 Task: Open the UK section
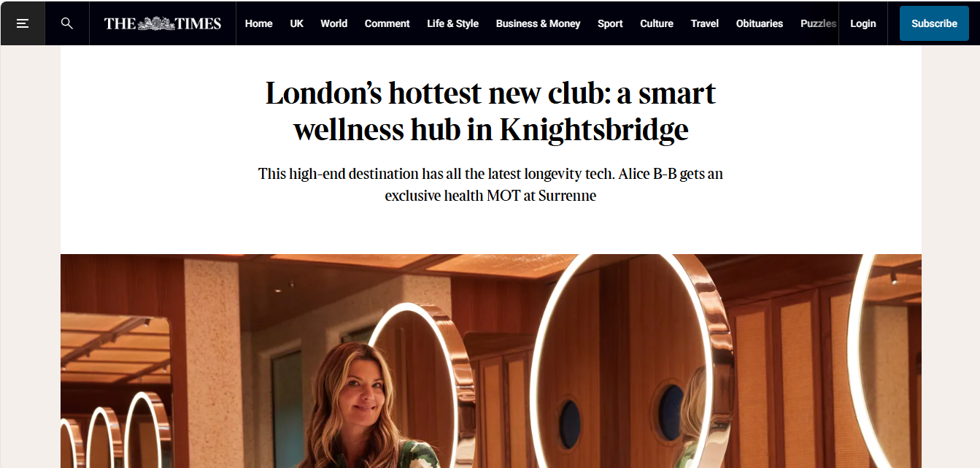pos(296,23)
